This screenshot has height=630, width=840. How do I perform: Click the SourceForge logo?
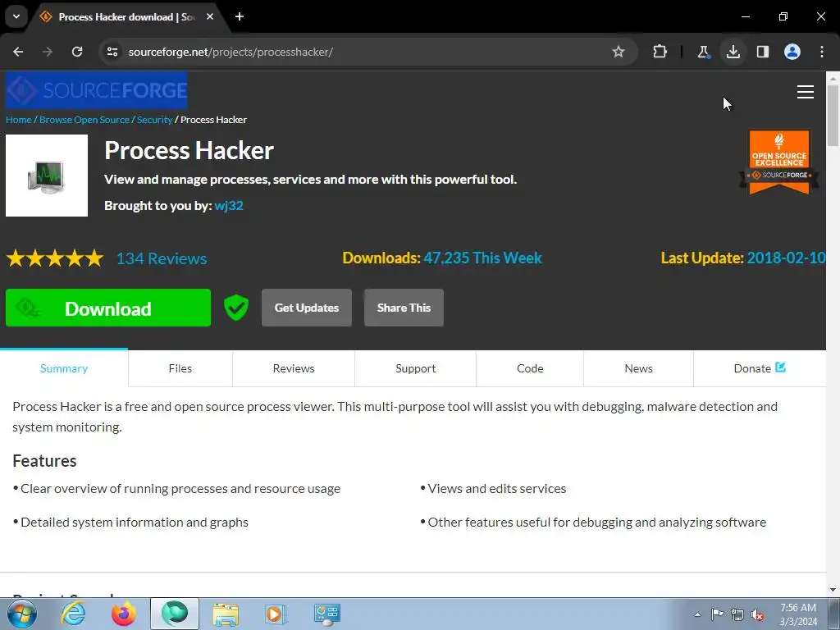coord(97,90)
